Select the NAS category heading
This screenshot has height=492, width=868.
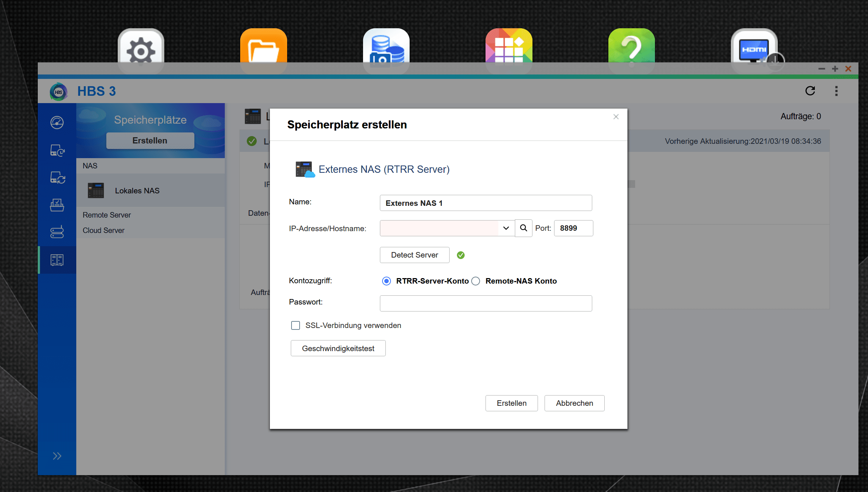tap(90, 166)
